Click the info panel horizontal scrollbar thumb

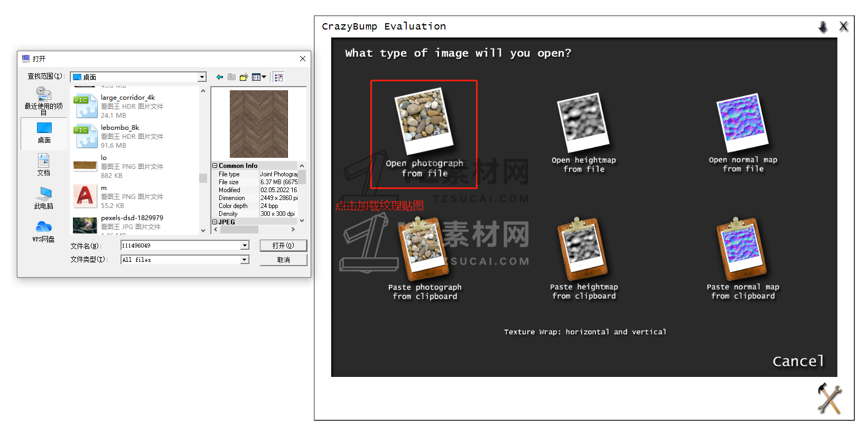239,230
